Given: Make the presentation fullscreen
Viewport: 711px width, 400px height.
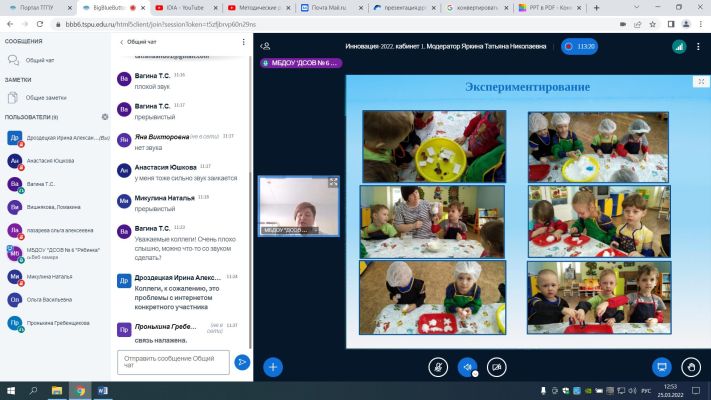Looking at the screenshot, I should (701, 82).
